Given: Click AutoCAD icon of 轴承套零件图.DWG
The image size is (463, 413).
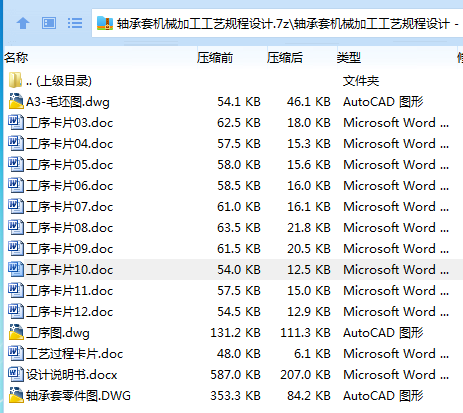Looking at the screenshot, I should (x=16, y=395).
